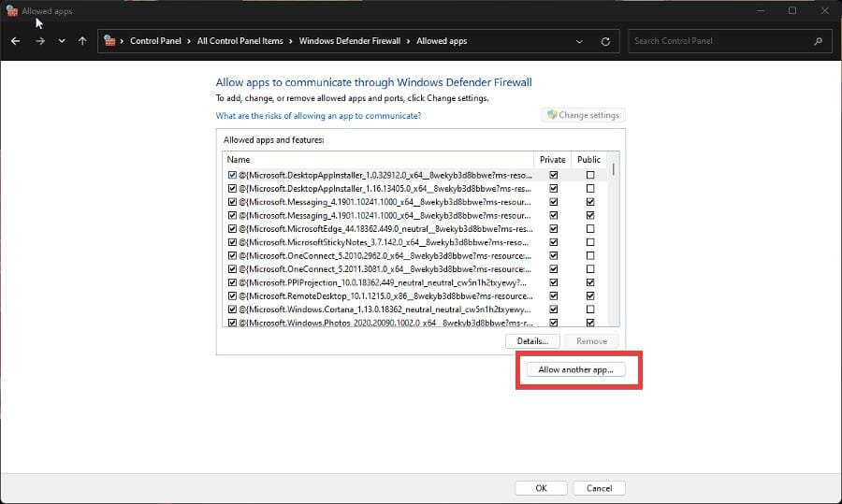This screenshot has height=504, width=842.
Task: Click the Allowed apps window title icon
Action: coord(12,10)
